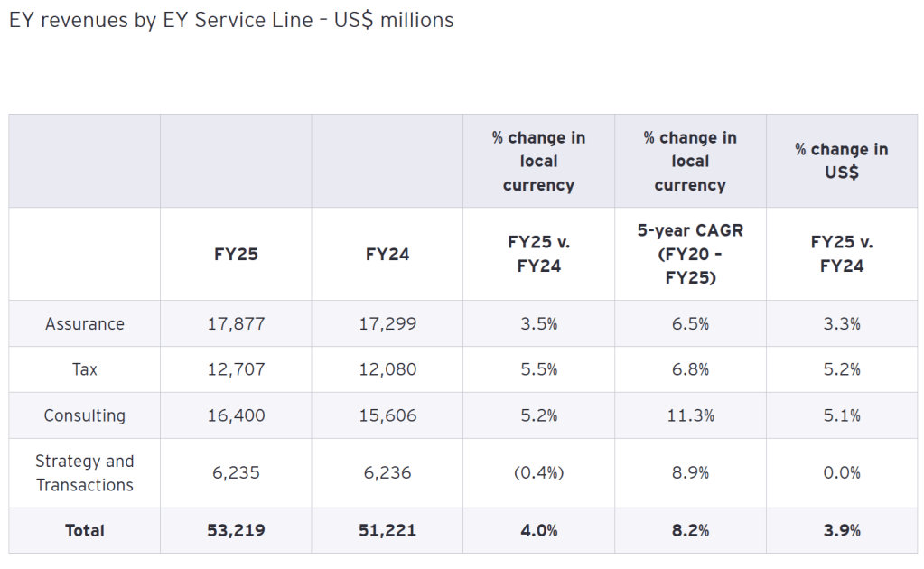Select the 5-year CAGR (FY20 - FY25) header
Screen dimensions: 924x569
[x=690, y=254]
